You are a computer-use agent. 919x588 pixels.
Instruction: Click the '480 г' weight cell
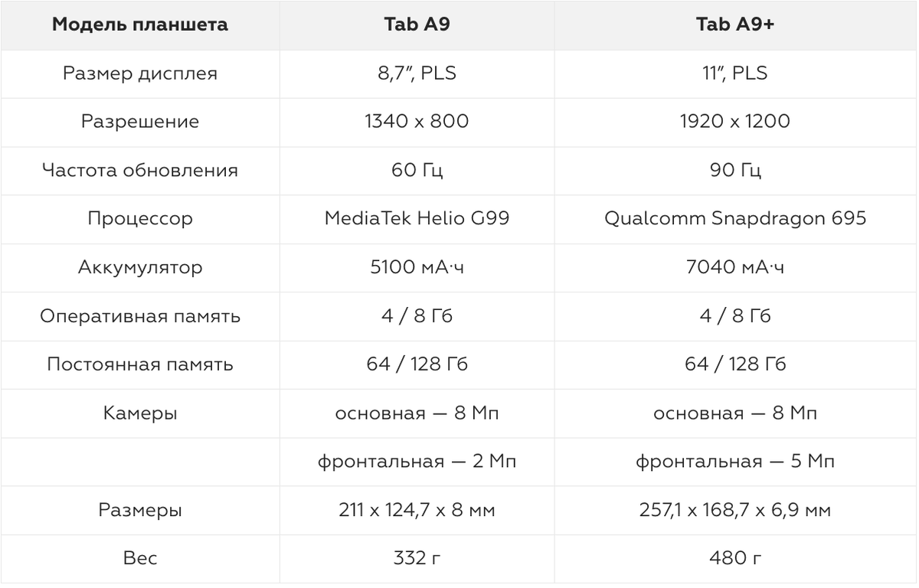pyautogui.click(x=735, y=558)
